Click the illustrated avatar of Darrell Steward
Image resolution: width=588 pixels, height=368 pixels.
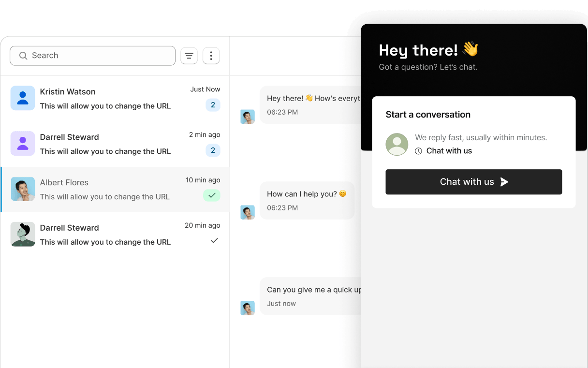click(23, 235)
